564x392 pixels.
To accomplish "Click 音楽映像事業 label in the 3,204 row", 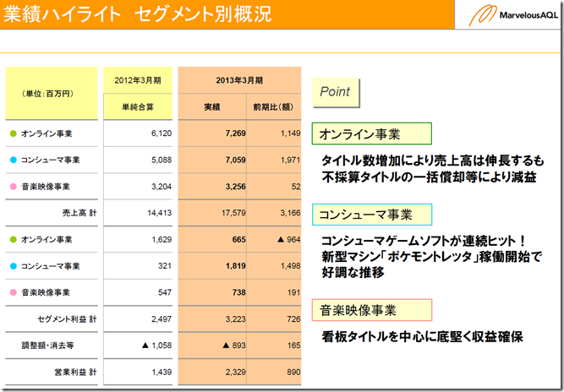I will [46, 187].
